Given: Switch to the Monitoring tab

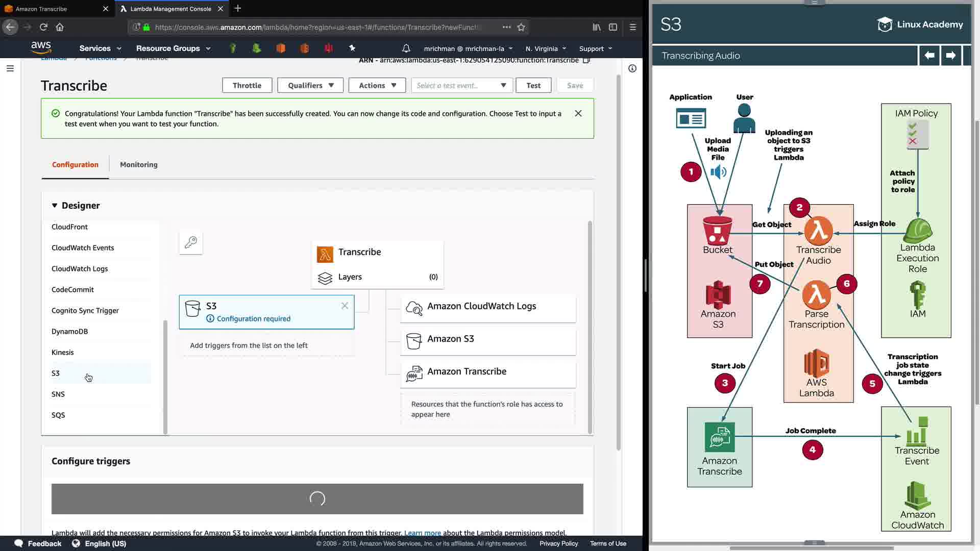Looking at the screenshot, I should point(138,164).
